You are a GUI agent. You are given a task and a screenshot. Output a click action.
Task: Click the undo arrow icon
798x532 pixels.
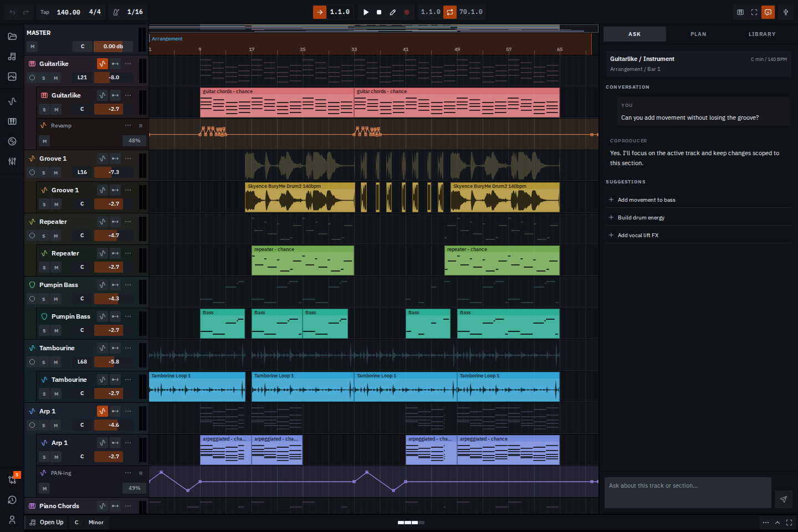tap(12, 12)
